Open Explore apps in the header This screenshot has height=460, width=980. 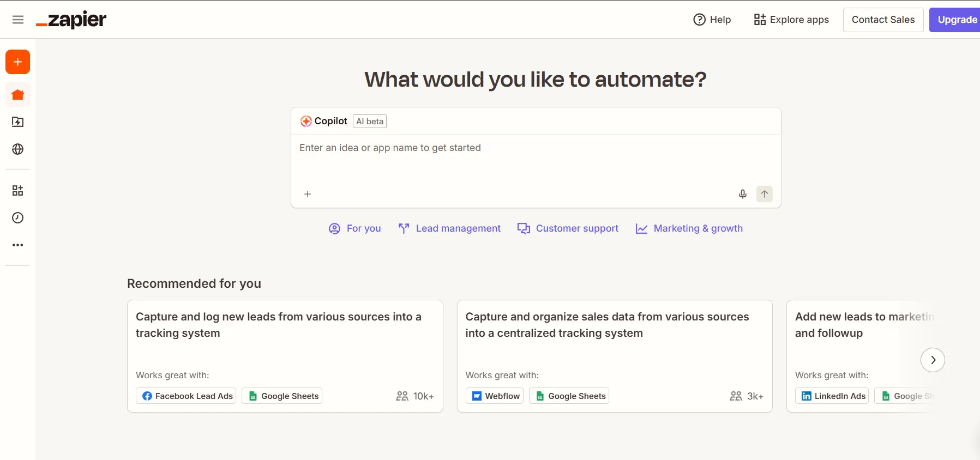pos(791,20)
